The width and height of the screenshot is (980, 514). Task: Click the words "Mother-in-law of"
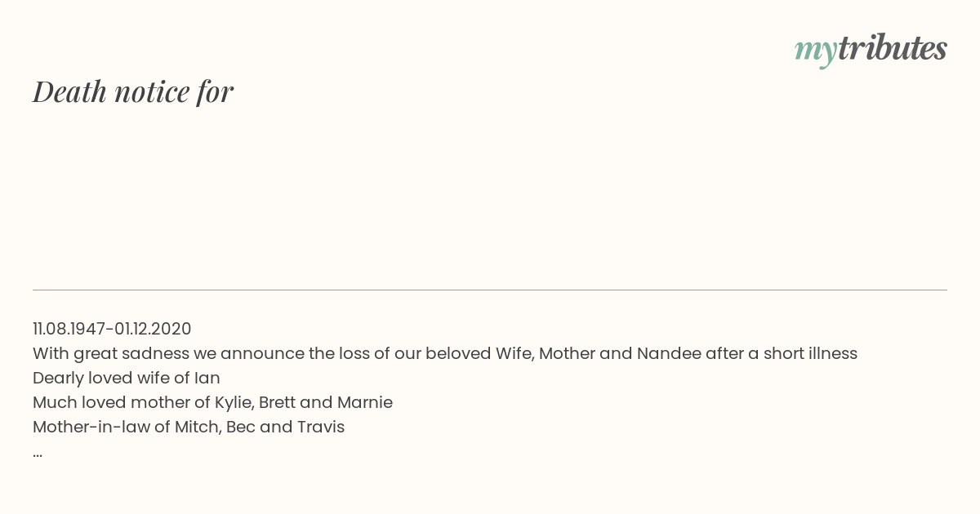[x=101, y=427]
